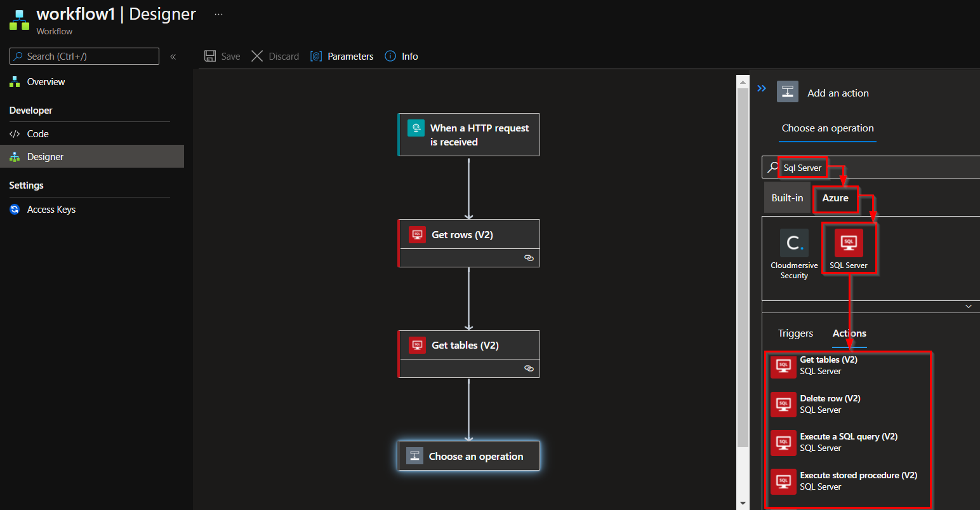Click the Add an action header icon
Screen dimensions: 980x510
point(788,91)
